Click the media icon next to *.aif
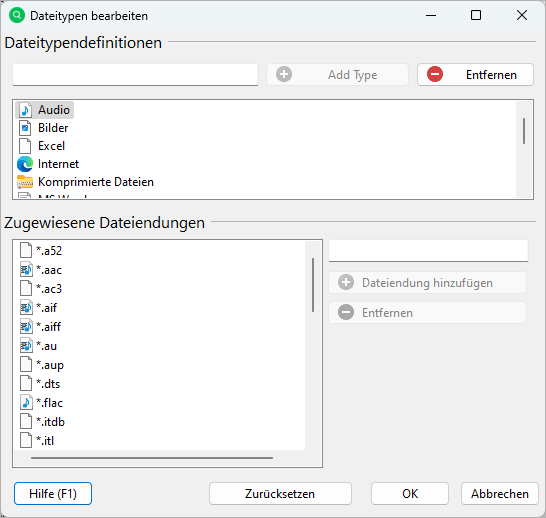The width and height of the screenshot is (546, 518). (x=26, y=308)
